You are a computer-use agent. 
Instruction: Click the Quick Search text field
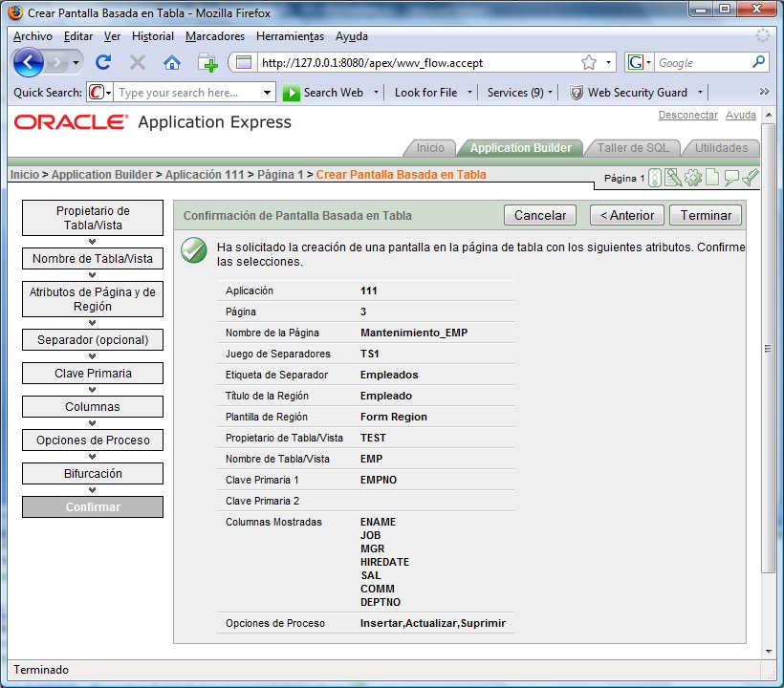(187, 93)
